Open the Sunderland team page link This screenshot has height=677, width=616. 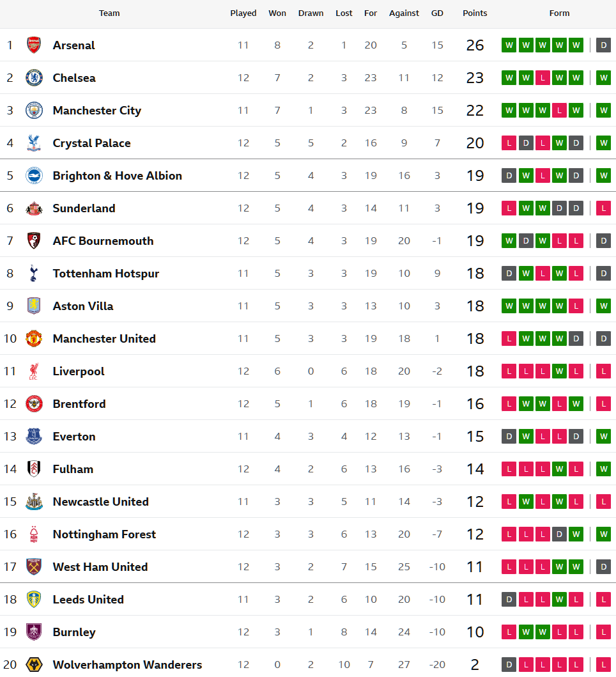coord(84,208)
